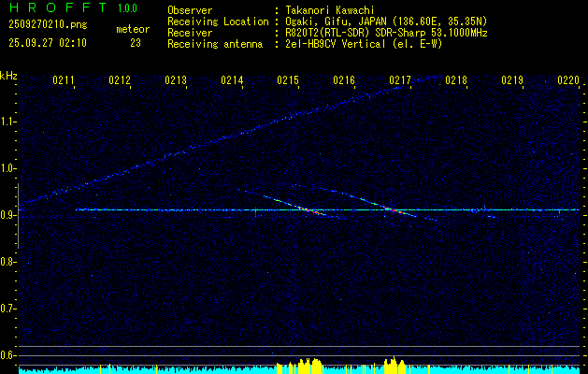Click the 0.9 kHz frequency label
This screenshot has height=374, width=588.
(x=7, y=215)
